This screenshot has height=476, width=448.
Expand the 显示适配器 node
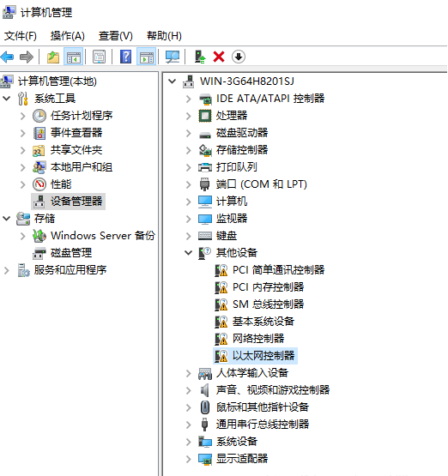[x=189, y=459]
